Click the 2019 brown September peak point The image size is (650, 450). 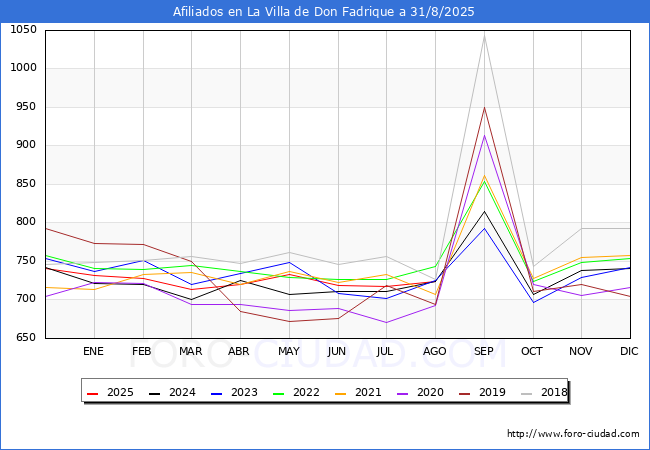point(484,108)
